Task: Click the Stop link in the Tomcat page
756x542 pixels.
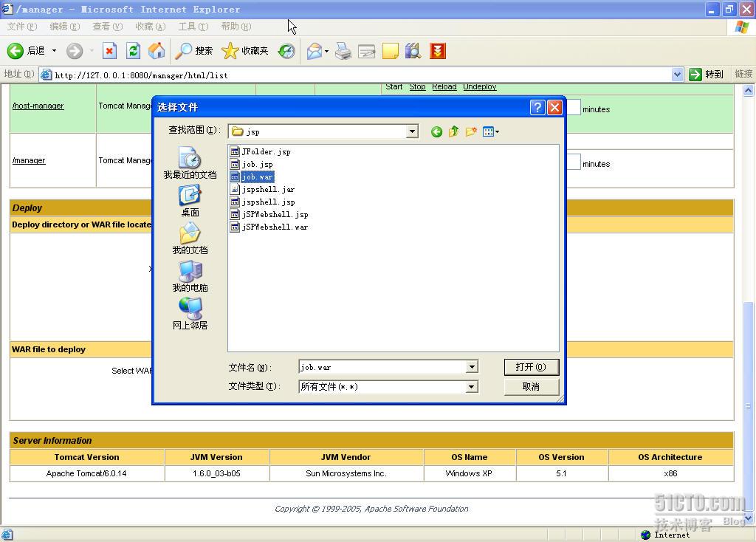Action: tap(418, 87)
